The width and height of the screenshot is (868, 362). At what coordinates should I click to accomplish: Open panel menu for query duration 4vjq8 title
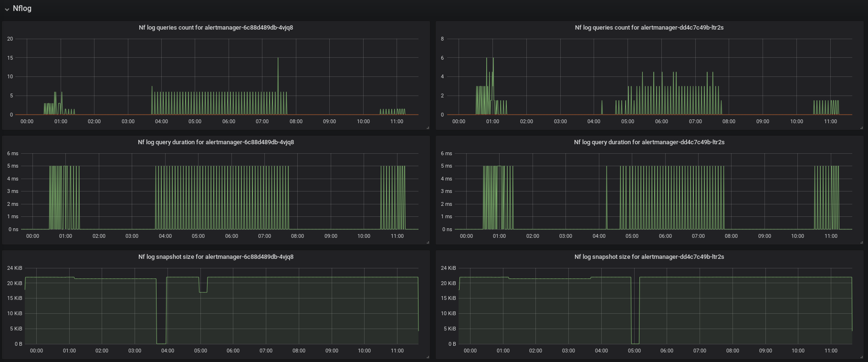click(x=216, y=142)
